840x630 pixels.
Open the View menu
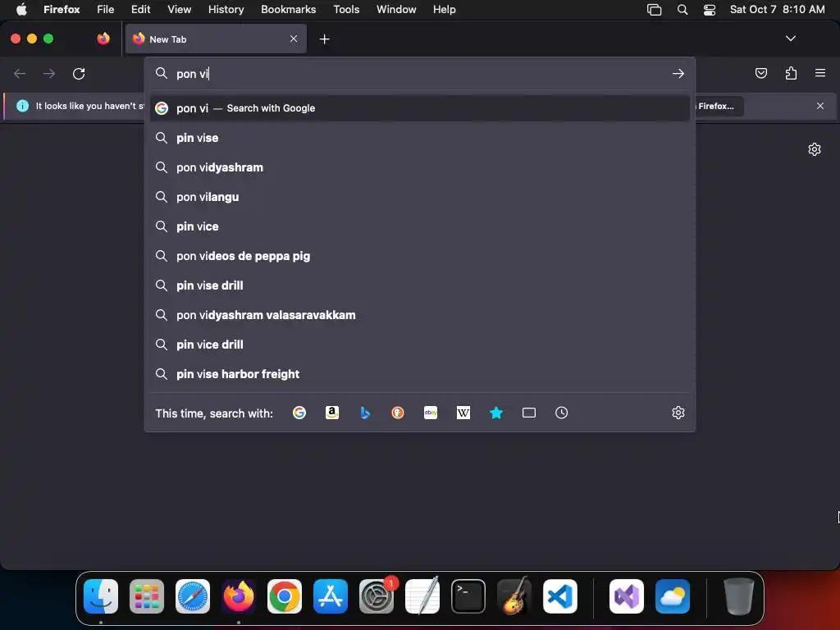point(179,9)
